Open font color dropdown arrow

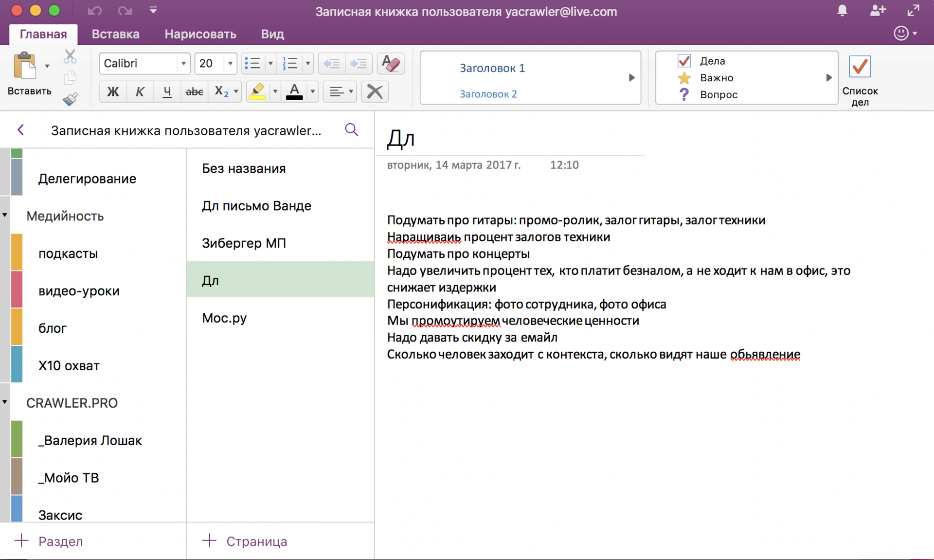pos(312,91)
